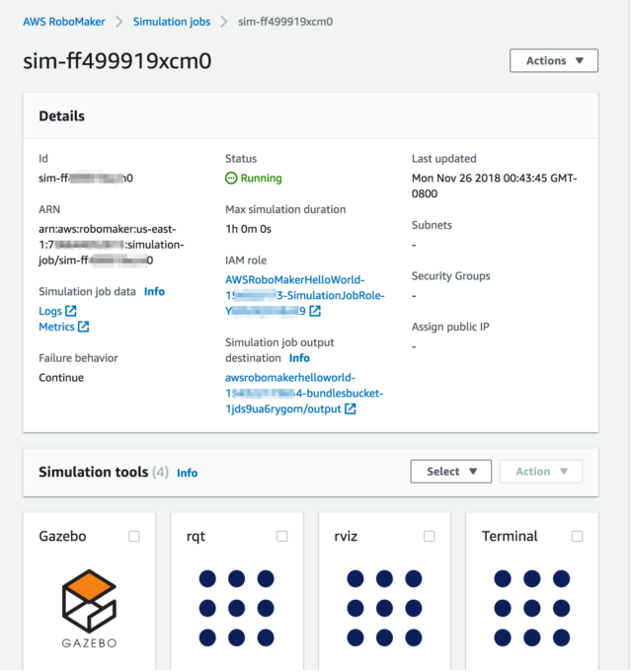This screenshot has height=672, width=632.
Task: Click external link icon after IAM role
Action: pyautogui.click(x=315, y=311)
